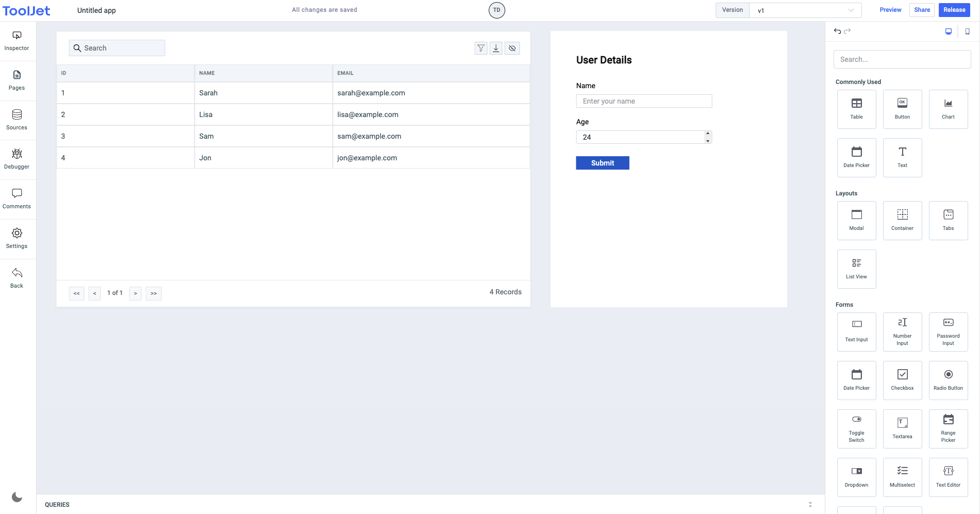This screenshot has width=980, height=514.
Task: Select the Range Picker widget
Action: [x=948, y=428]
